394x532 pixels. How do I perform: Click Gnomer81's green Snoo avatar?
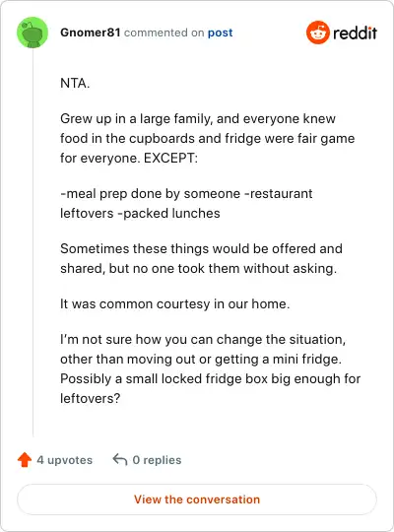coord(33,33)
